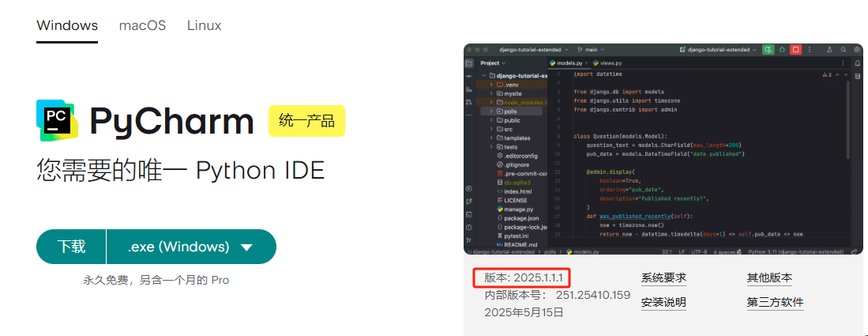
Task: Click the Project tool window icon in IDE sidebar
Action: pos(469,63)
